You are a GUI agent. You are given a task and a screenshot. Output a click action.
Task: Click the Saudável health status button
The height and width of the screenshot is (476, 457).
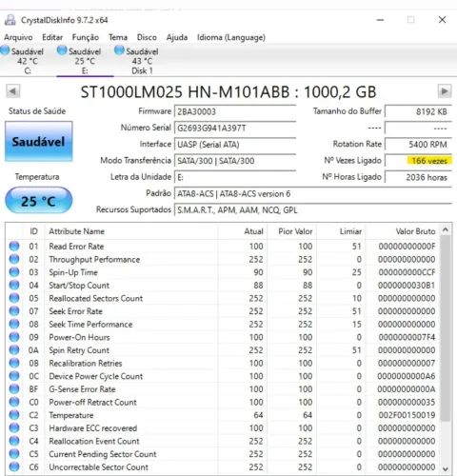coord(39,141)
